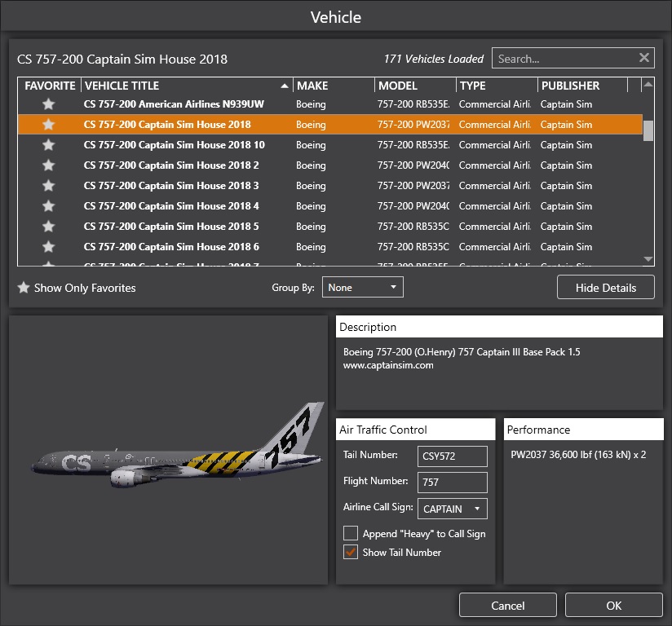Click the star icon for Captain Sim House 2018 5
This screenshot has width=672, height=626.
(48, 227)
